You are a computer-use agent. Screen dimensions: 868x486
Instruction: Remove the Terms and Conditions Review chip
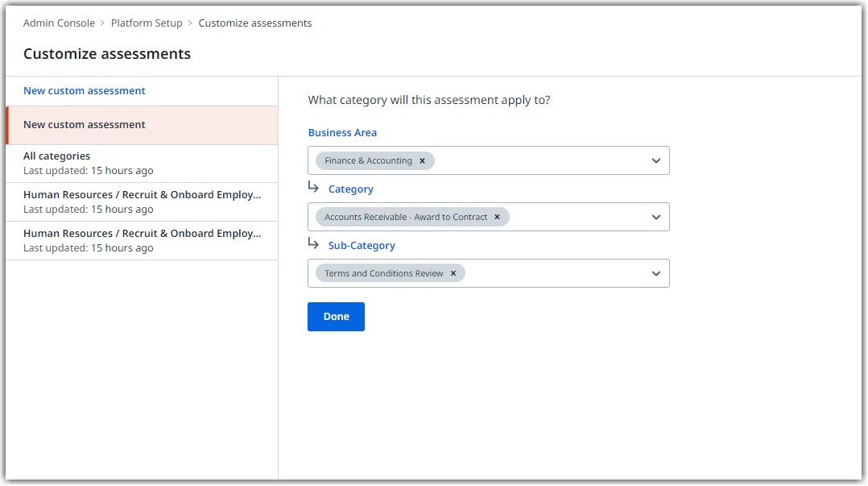(x=453, y=274)
